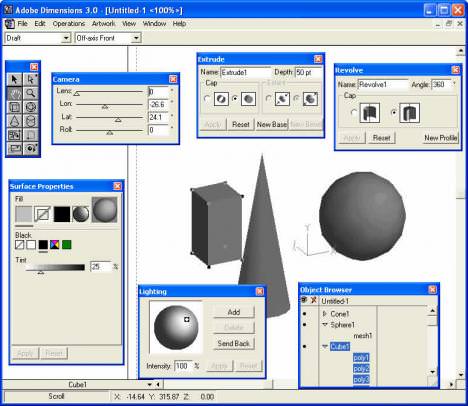This screenshot has width=468, height=406.
Task: Click the Tint slider handle in Surface Properties
Action: tap(41, 272)
